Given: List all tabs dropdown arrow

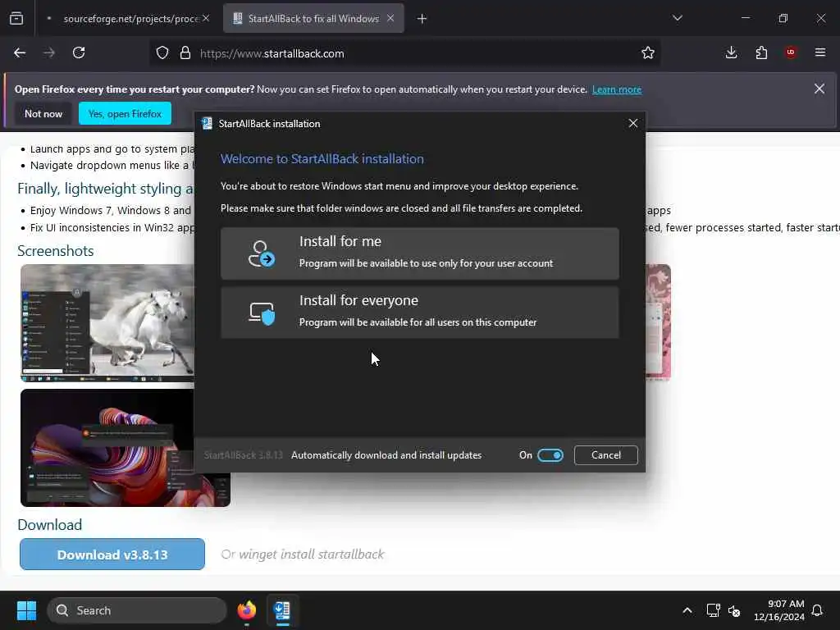Looking at the screenshot, I should tap(677, 18).
